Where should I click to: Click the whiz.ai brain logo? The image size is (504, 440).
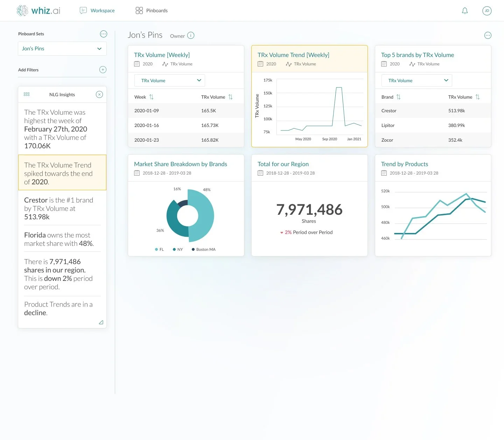click(22, 10)
